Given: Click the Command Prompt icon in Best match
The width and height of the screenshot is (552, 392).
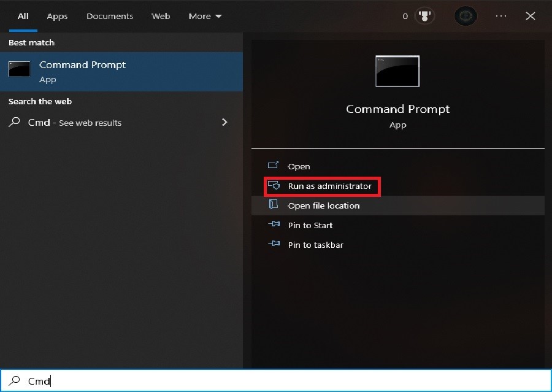Looking at the screenshot, I should [20, 69].
